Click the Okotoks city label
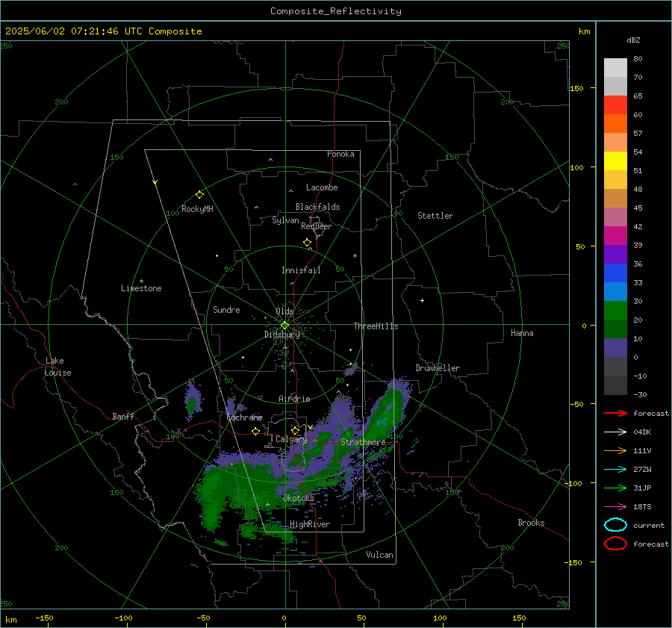This screenshot has width=672, height=628. (x=299, y=497)
